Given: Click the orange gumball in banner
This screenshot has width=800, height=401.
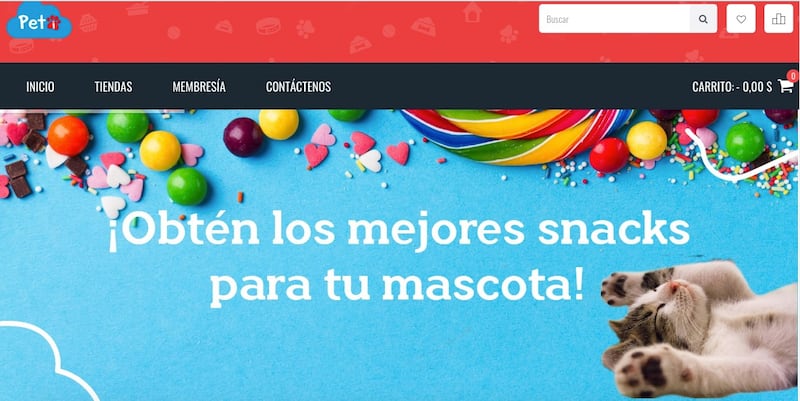Looking at the screenshot, I should [x=68, y=136].
